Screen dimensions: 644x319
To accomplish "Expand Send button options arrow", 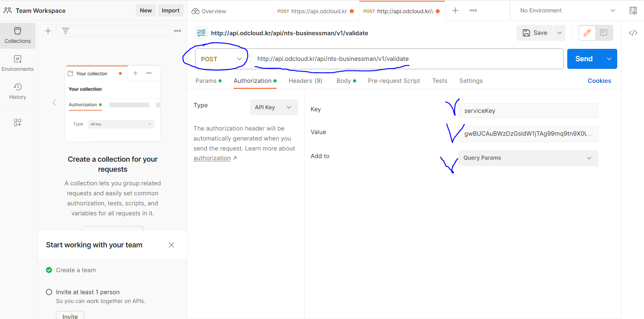I will [x=609, y=59].
